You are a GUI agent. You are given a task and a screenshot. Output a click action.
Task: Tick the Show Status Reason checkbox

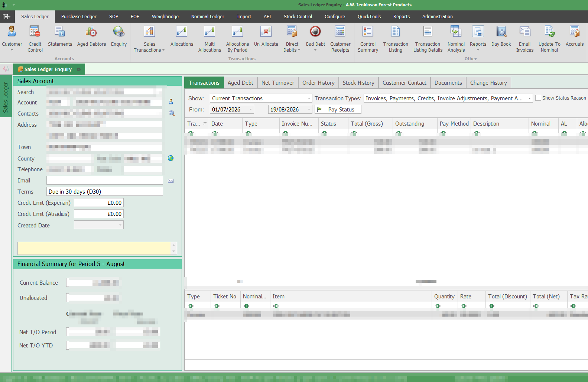coord(538,98)
